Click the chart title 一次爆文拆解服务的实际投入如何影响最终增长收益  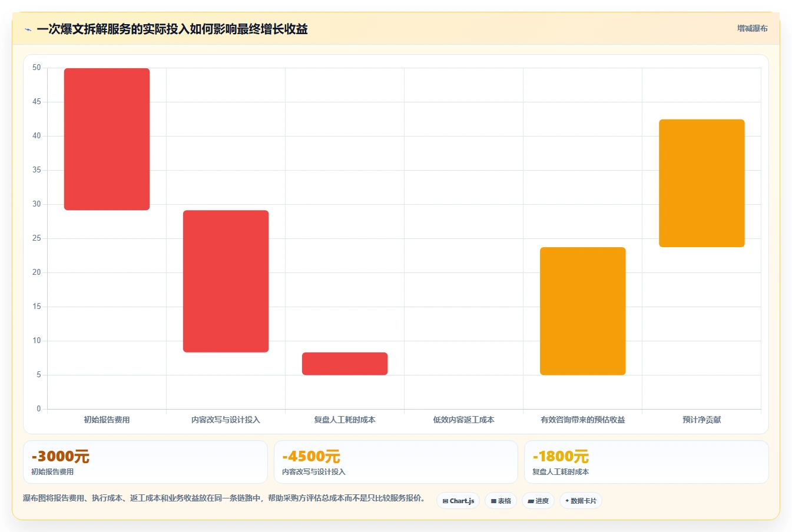tap(172, 29)
